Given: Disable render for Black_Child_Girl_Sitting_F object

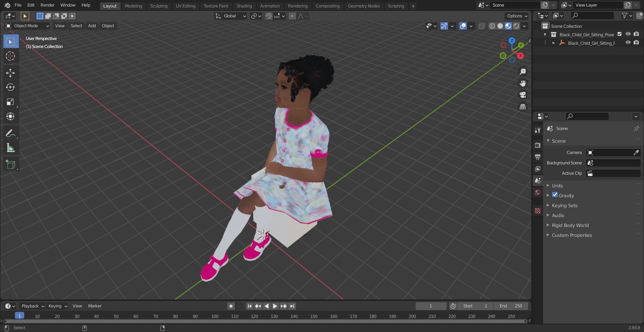Looking at the screenshot, I should (x=636, y=43).
